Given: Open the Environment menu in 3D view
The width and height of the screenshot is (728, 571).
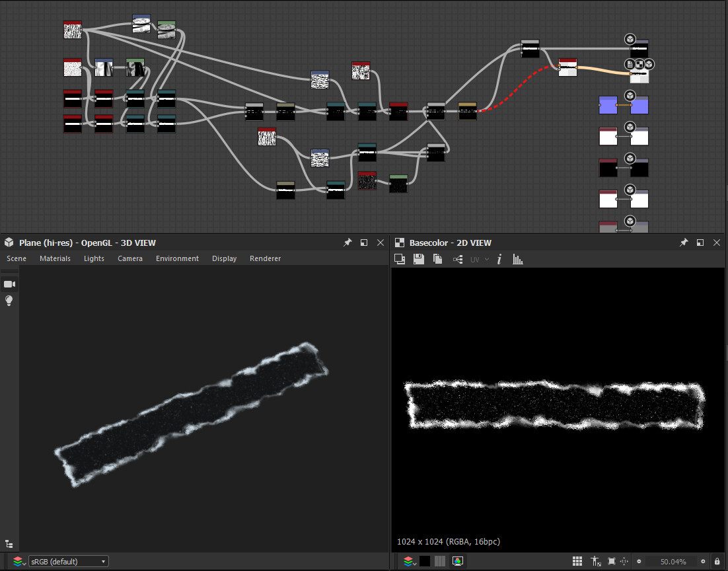Looking at the screenshot, I should pyautogui.click(x=177, y=258).
